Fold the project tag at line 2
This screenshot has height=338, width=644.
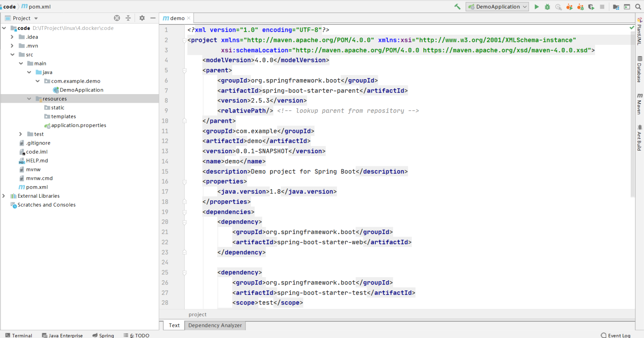(x=185, y=40)
